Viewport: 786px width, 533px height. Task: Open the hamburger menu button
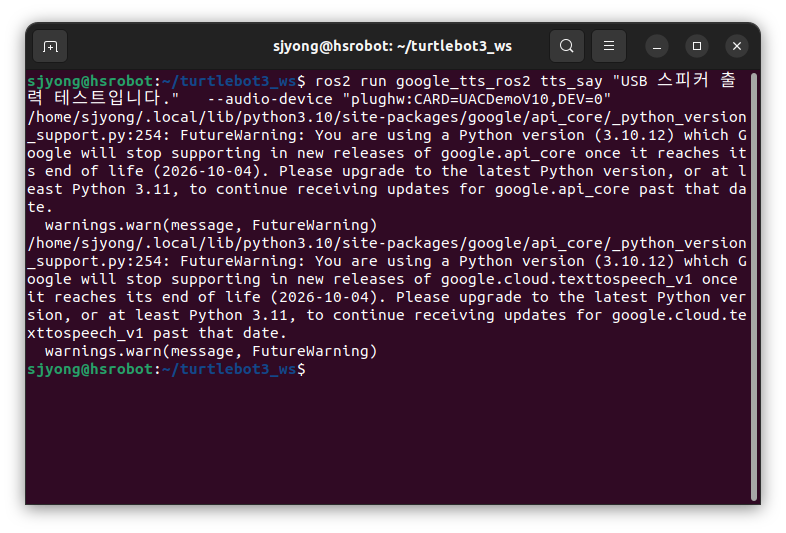click(609, 46)
